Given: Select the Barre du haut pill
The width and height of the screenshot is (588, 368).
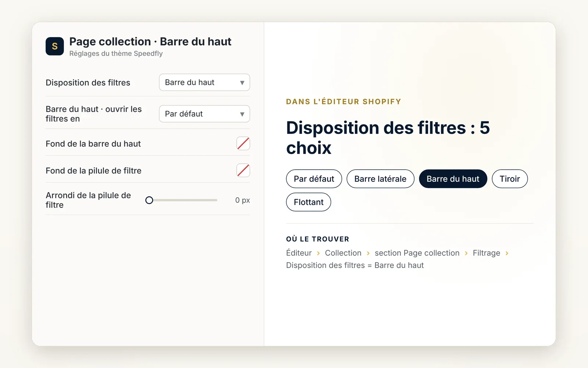Looking at the screenshot, I should 453,179.
